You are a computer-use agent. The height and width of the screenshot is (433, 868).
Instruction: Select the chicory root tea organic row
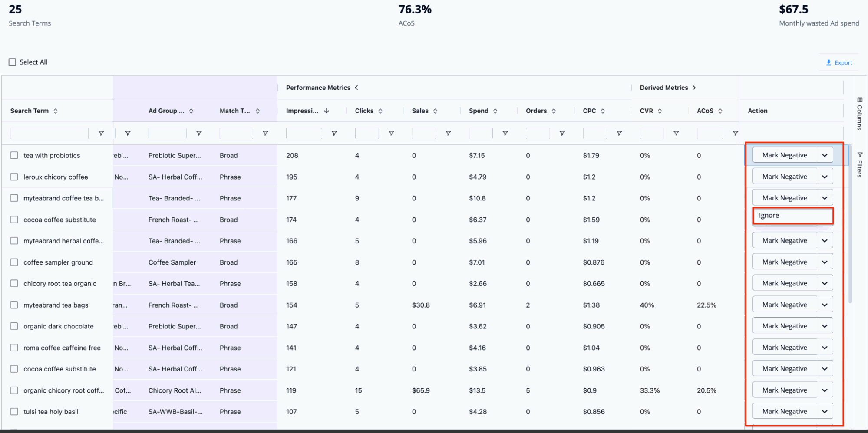click(14, 284)
